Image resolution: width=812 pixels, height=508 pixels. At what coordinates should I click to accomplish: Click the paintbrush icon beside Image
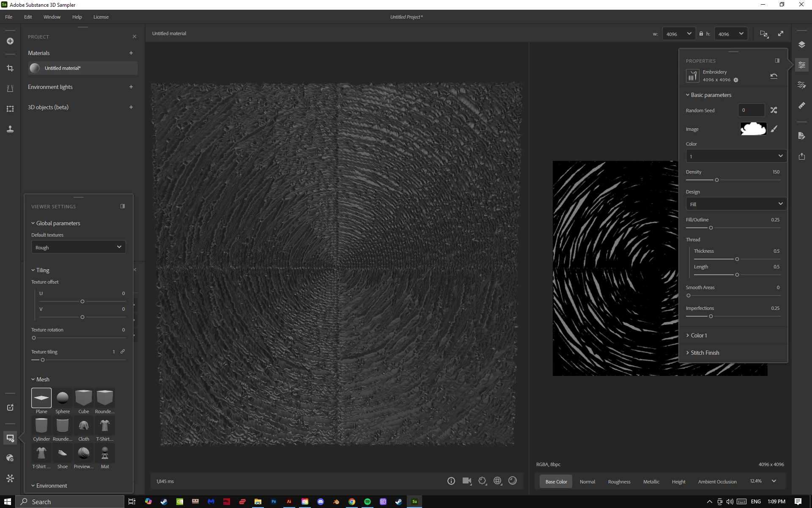coord(774,129)
